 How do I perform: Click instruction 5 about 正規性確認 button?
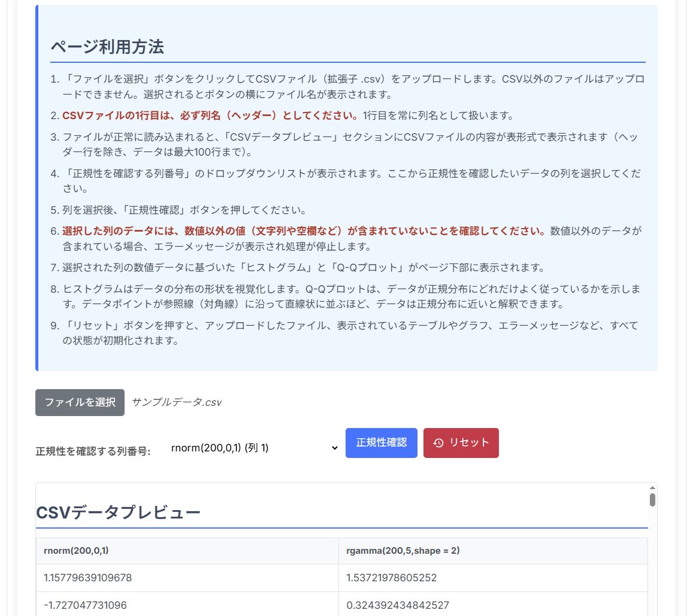[x=184, y=210]
